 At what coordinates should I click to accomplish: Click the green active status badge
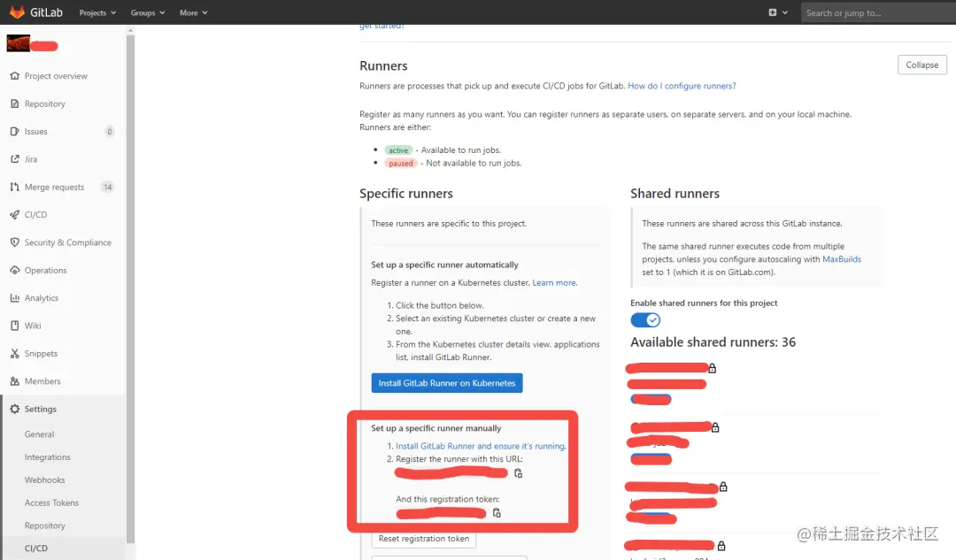click(x=398, y=150)
